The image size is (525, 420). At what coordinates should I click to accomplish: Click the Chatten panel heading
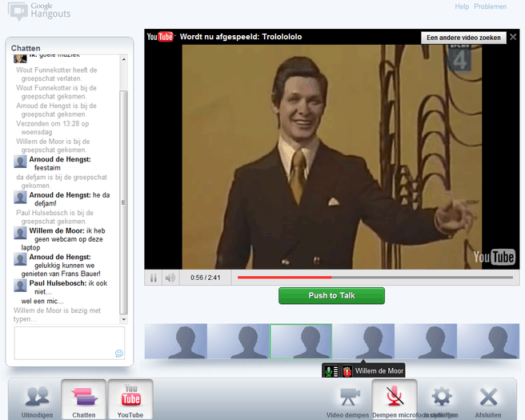[x=26, y=48]
